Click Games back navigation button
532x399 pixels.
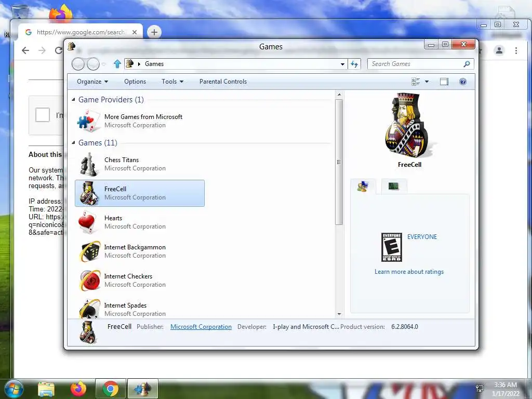pyautogui.click(x=78, y=64)
